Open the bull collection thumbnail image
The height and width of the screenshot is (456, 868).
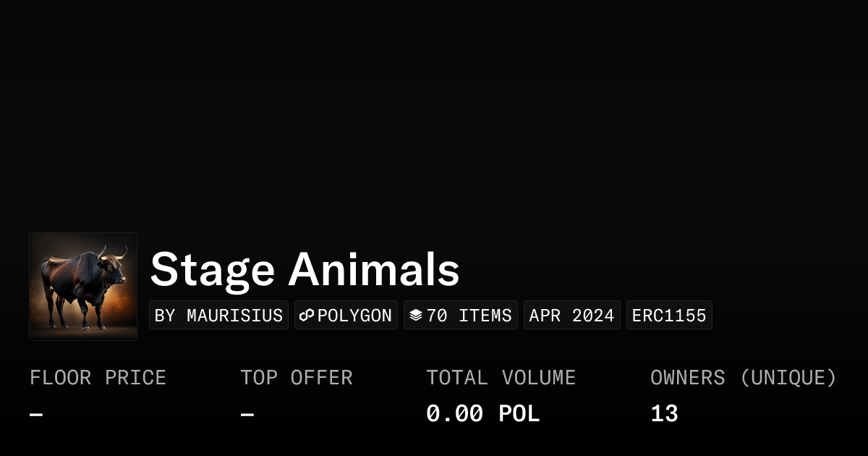[83, 287]
